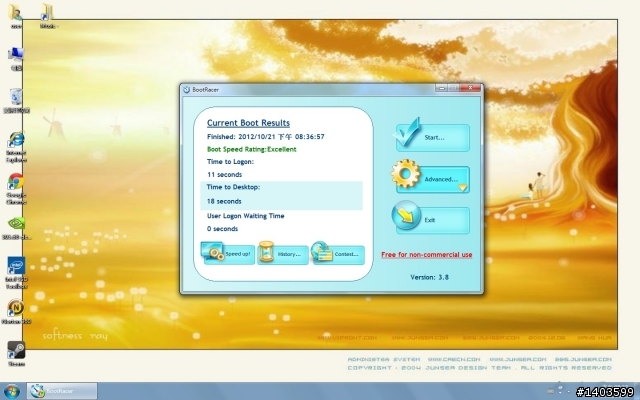
Task: Click the hourglass icon on History
Action: (267, 251)
